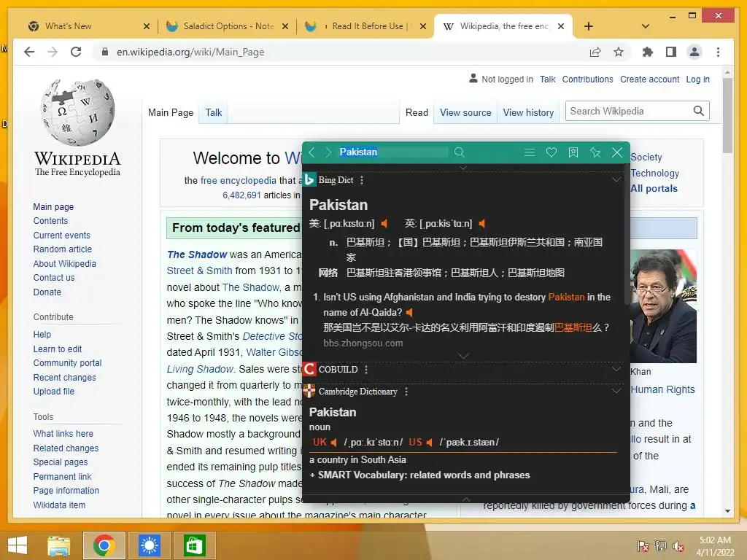Click the Bing Dict logo icon
Viewport: 747px width, 560px height.
click(309, 179)
